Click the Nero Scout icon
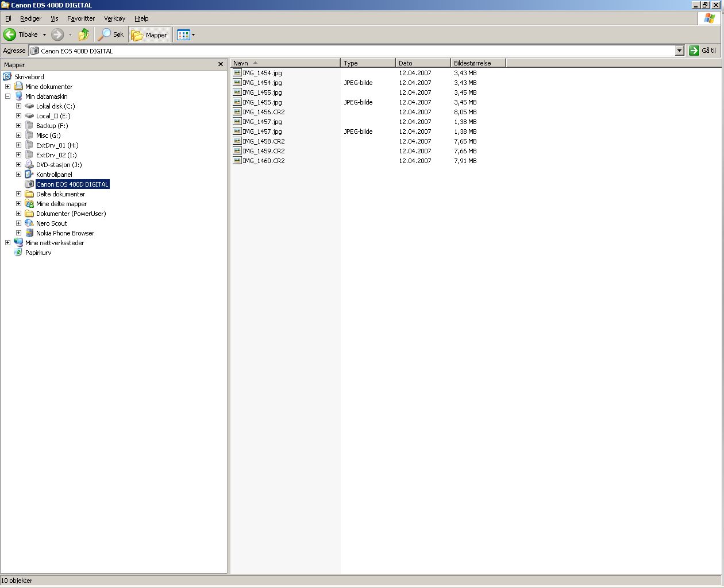This screenshot has width=724, height=588. tap(29, 223)
